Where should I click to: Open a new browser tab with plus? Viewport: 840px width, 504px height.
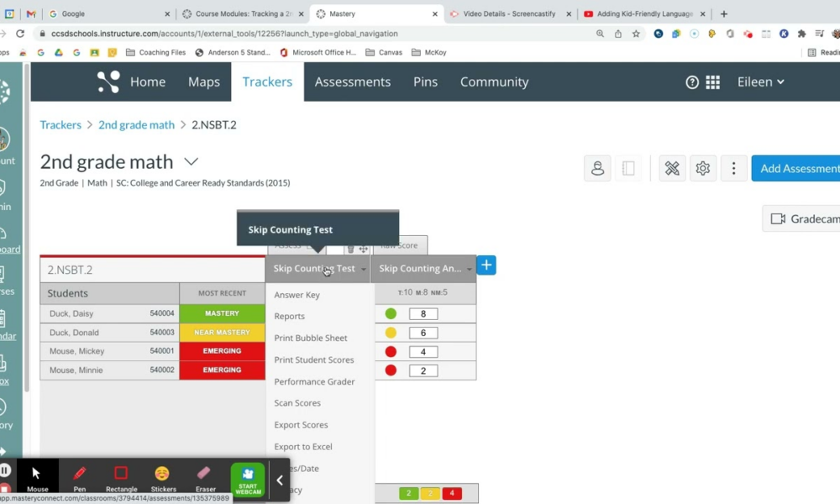coord(724,14)
